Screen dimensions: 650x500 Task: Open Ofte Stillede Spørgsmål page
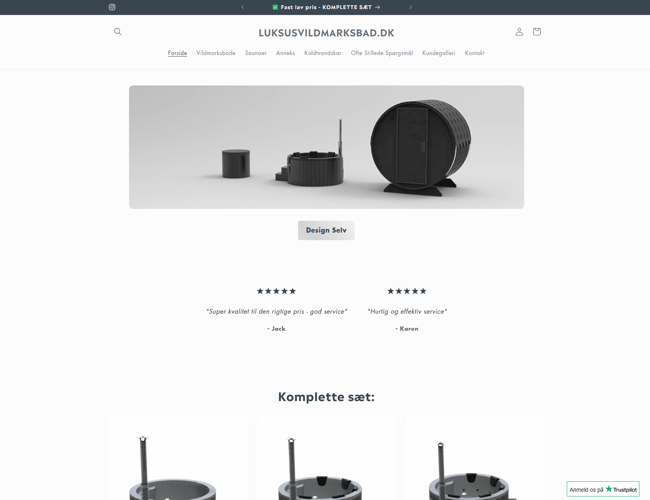point(382,53)
